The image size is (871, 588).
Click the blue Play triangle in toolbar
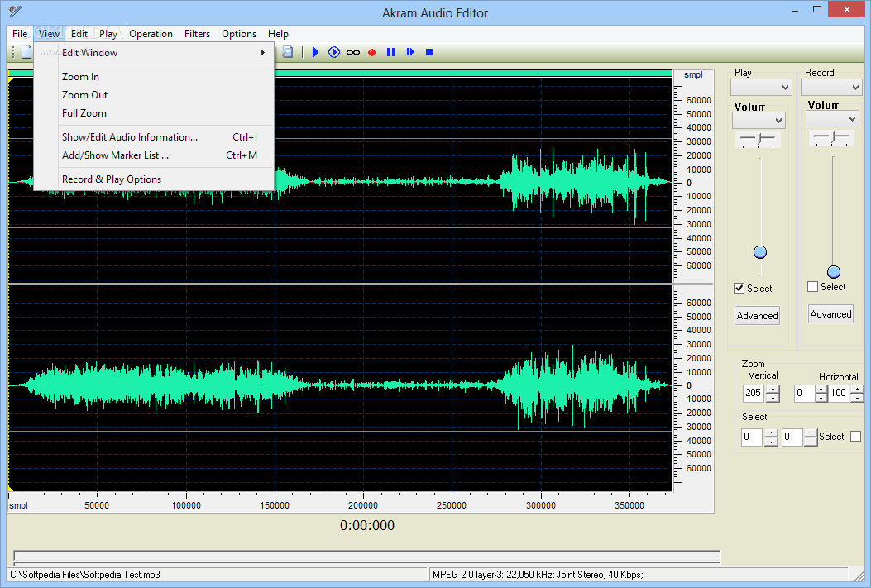pyautogui.click(x=315, y=52)
